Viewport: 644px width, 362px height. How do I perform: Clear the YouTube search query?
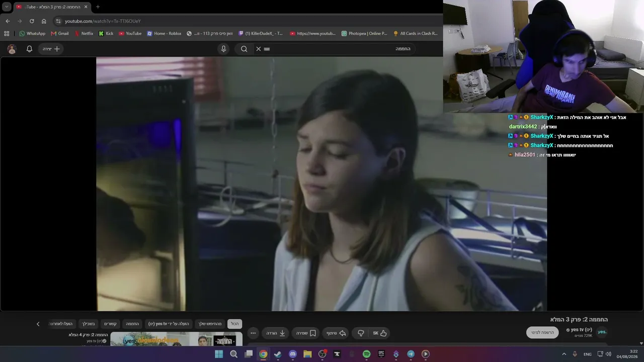(x=259, y=49)
